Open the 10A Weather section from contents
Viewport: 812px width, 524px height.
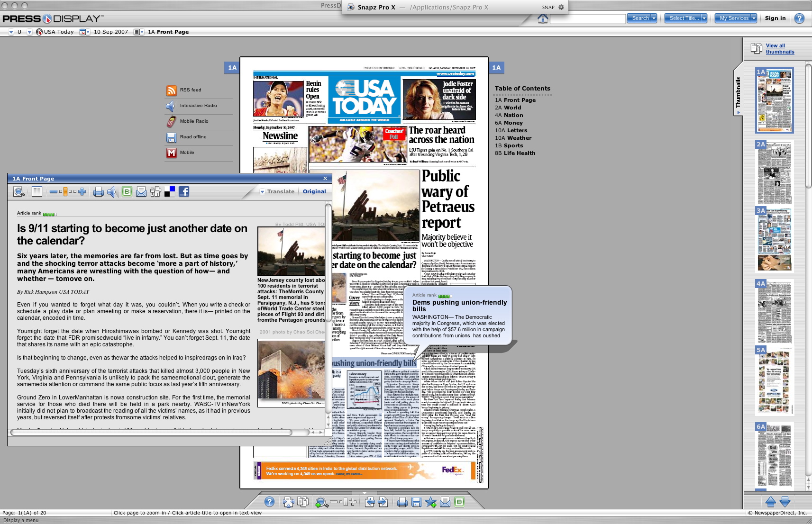click(513, 138)
